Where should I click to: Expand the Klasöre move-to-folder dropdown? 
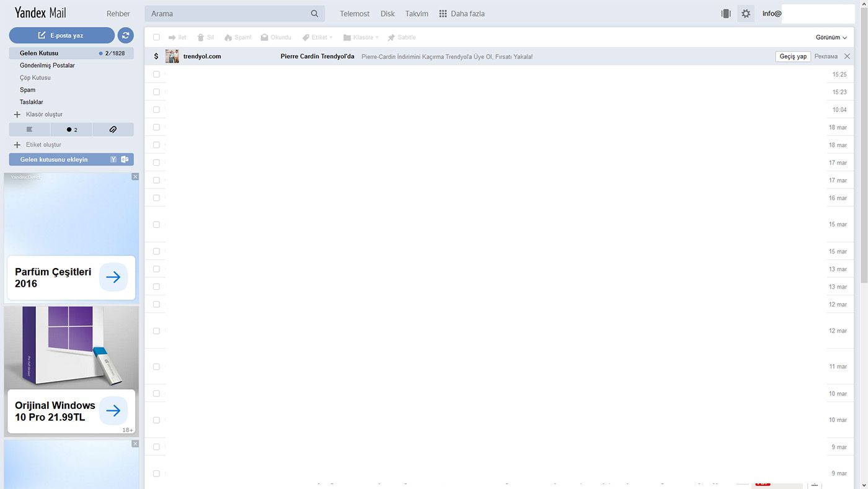[x=361, y=38]
